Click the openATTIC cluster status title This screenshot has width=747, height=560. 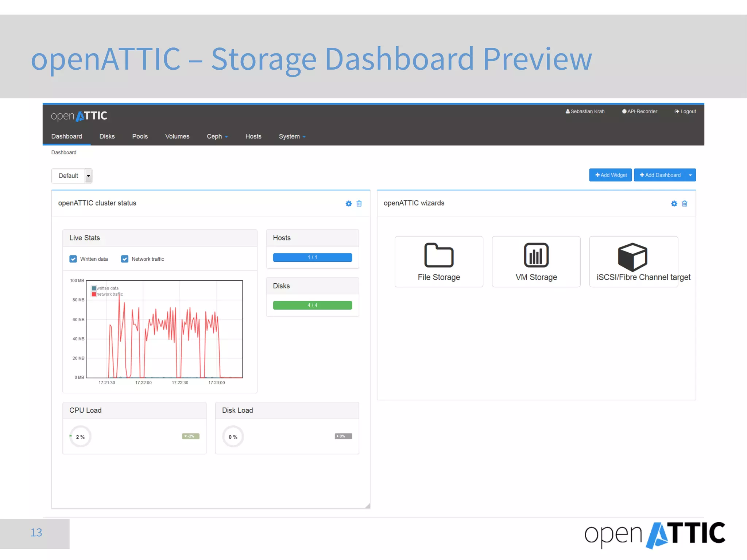pos(97,203)
